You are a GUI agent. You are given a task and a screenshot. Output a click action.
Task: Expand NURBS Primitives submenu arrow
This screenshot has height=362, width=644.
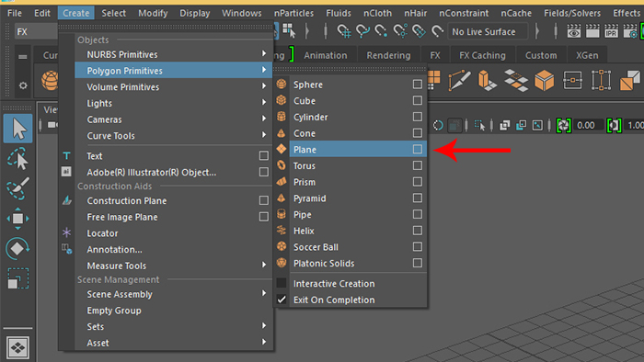pos(264,53)
